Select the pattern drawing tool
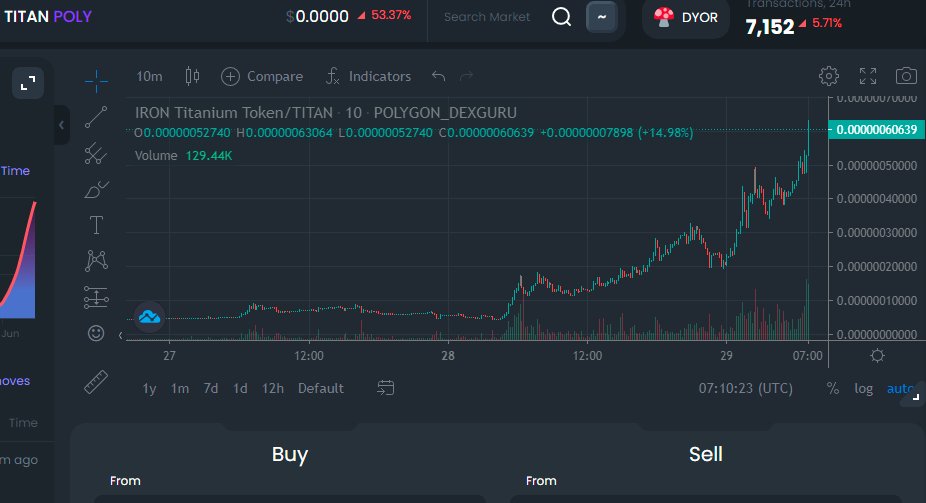This screenshot has width=926, height=503. point(96,260)
